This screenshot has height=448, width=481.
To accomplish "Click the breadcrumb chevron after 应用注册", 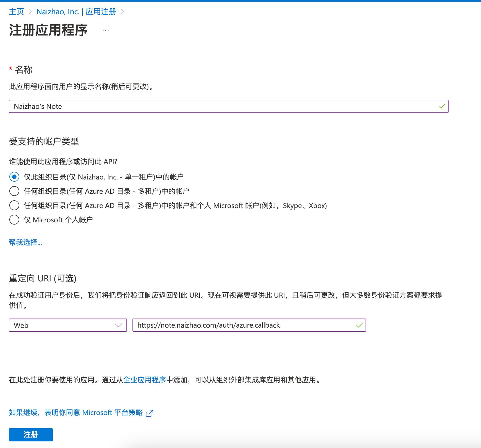I will [122, 12].
